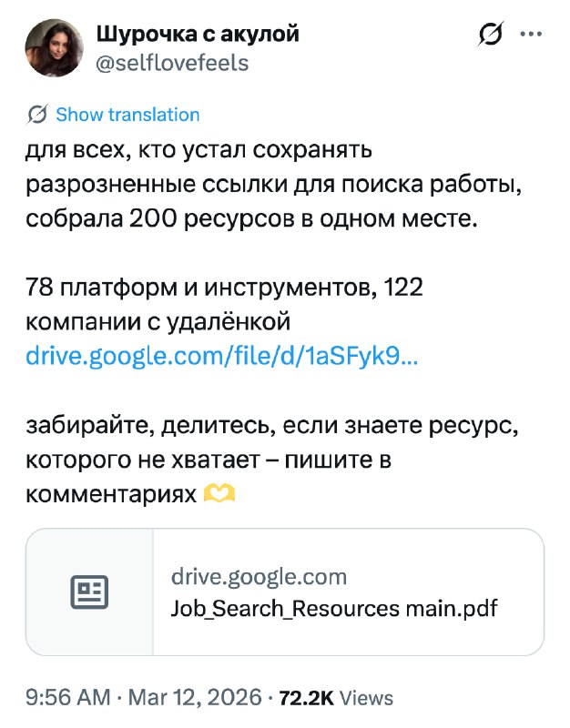The image size is (570, 728).
Task: Open the Grok summary icon on the post
Action: coord(491,33)
